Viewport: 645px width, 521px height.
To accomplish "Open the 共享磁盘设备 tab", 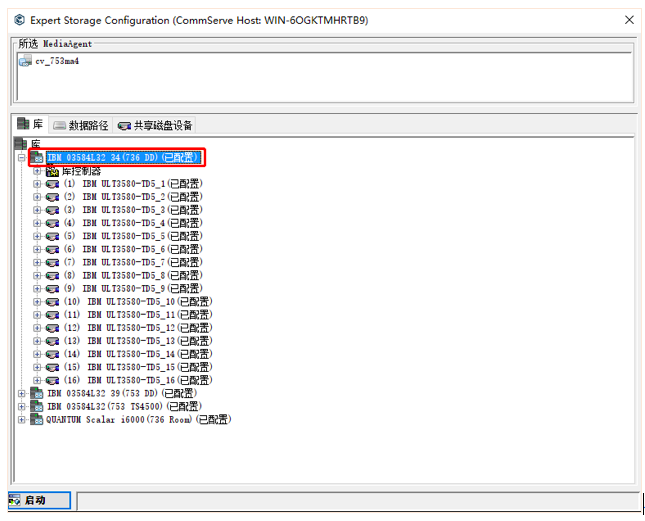I will pos(155,125).
